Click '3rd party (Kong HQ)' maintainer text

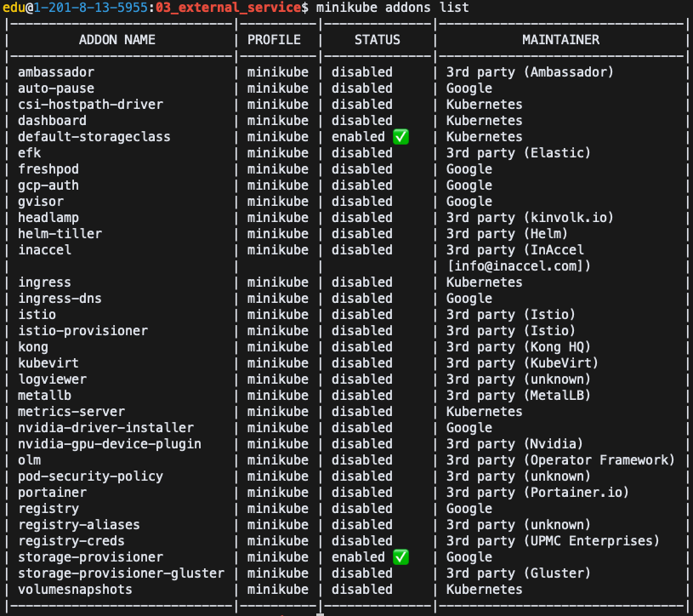[519, 346]
